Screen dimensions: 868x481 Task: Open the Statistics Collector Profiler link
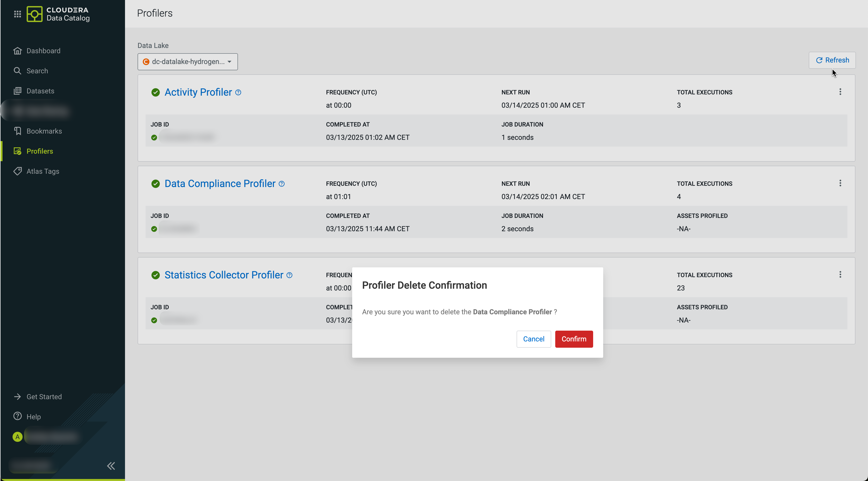(224, 275)
